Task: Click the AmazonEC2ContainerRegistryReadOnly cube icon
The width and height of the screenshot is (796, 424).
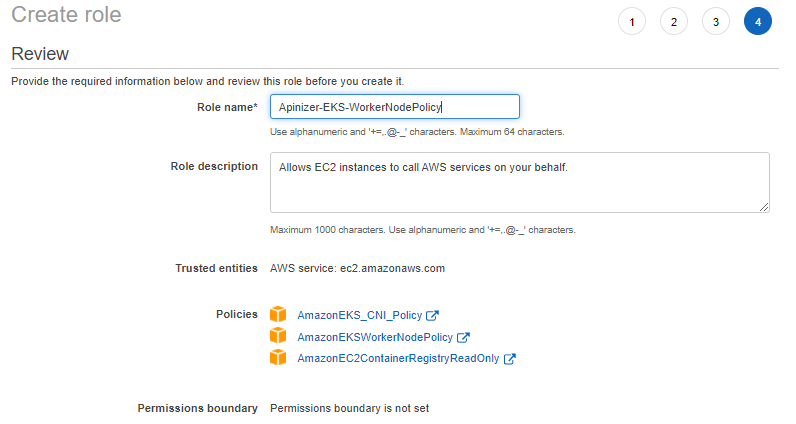Action: click(x=279, y=358)
